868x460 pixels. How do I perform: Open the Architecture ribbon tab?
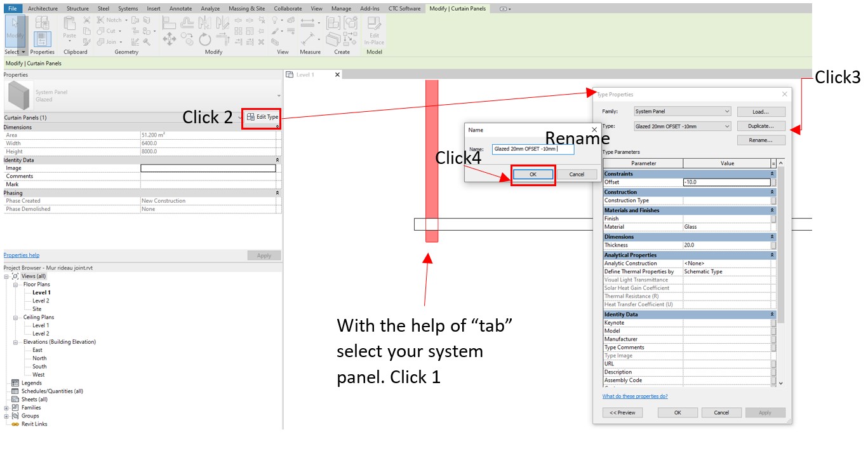point(43,9)
